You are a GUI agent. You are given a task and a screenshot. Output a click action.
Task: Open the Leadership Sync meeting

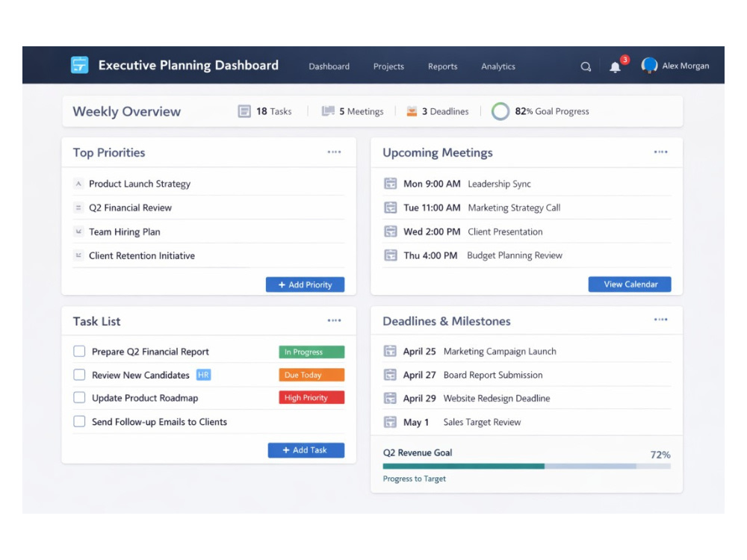[527, 184]
